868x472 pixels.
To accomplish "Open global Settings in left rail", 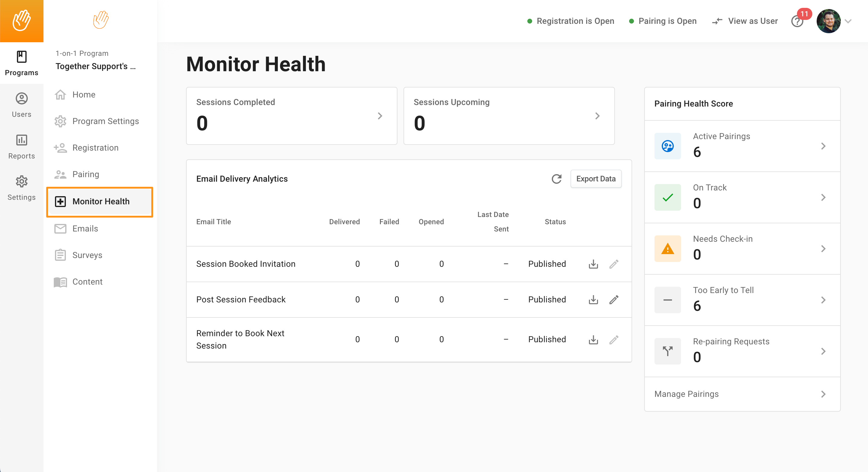I will 21,188.
